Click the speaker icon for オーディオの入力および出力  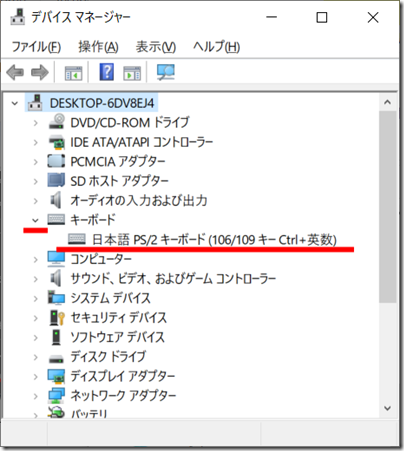[x=56, y=200]
